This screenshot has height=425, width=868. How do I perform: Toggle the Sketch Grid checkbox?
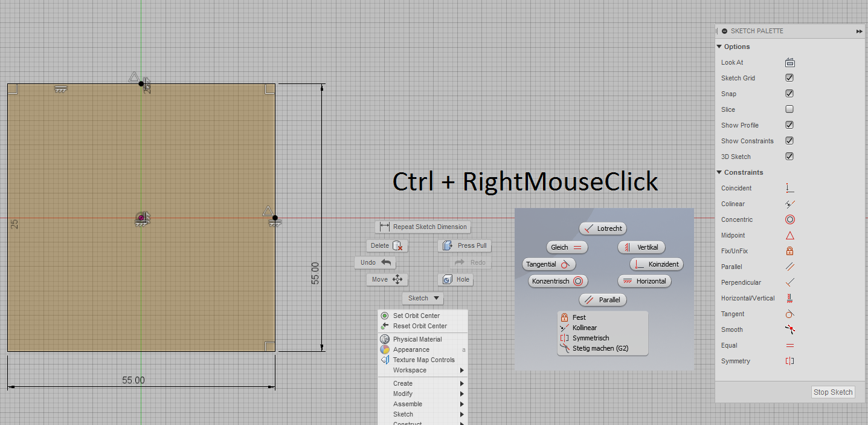[x=789, y=78]
